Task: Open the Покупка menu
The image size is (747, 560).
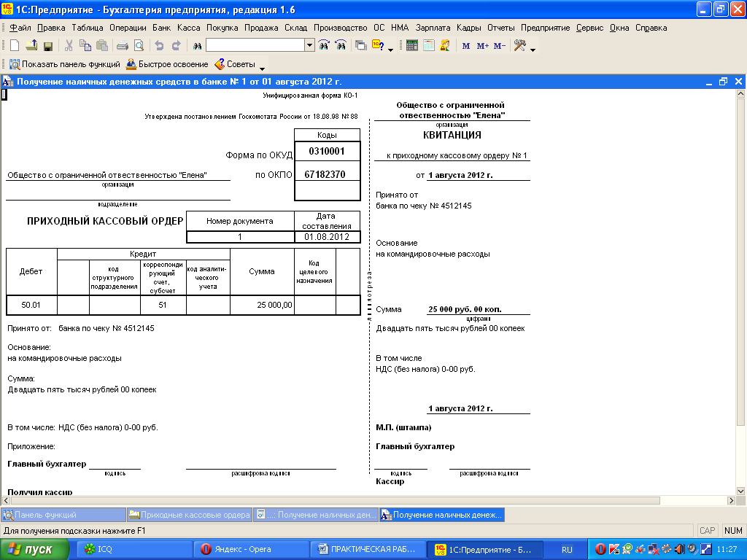Action: [x=222, y=28]
